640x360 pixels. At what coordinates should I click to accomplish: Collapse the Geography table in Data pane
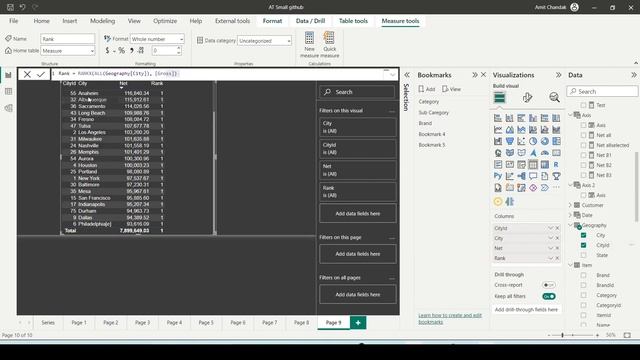pyautogui.click(x=570, y=225)
